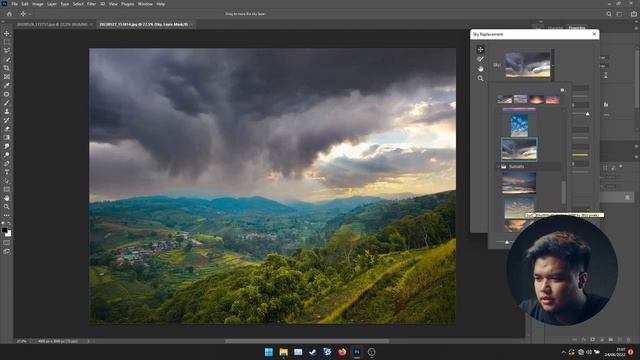Screen dimensions: 640x360
Task: Click the sky preset list scrollbar
Action: (x=564, y=193)
